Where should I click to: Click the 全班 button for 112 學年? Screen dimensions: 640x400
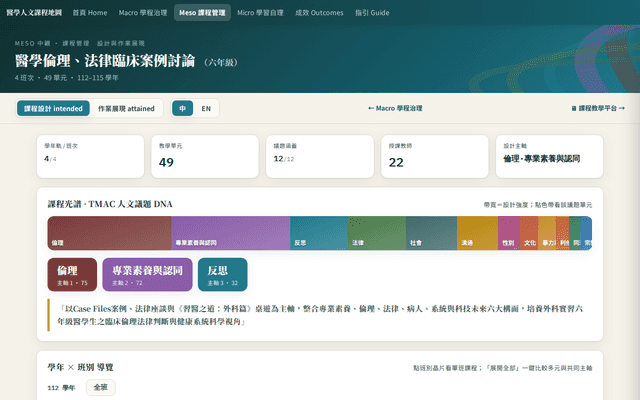[x=101, y=387]
